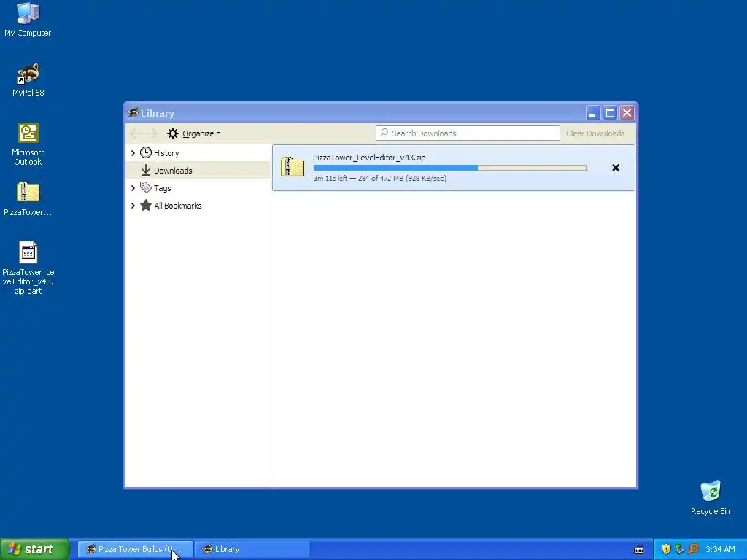
Task: Click the Downloads arrow icon in sidebar
Action: pos(146,170)
